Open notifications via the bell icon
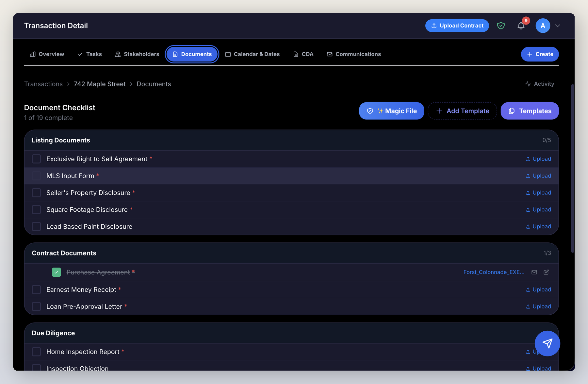Image resolution: width=588 pixels, height=384 pixels. coord(521,26)
